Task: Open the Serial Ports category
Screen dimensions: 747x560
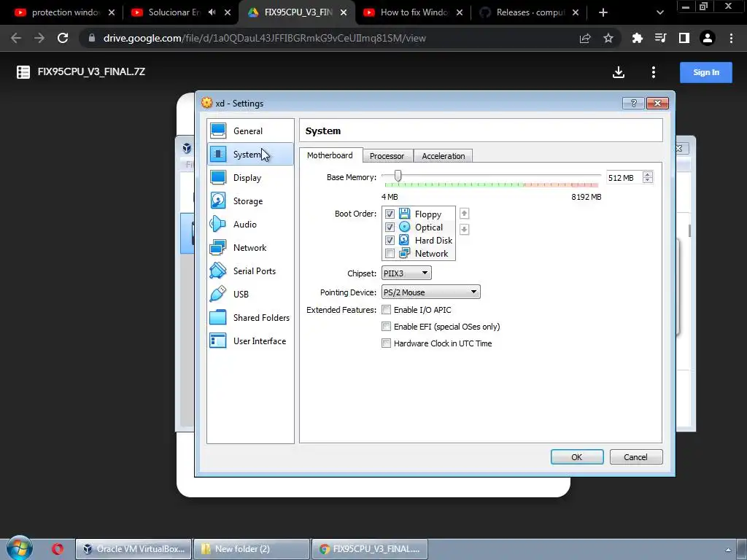Action: click(250, 271)
